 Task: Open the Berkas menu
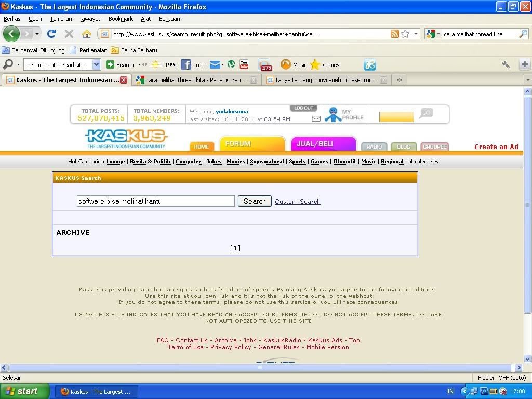[12, 19]
